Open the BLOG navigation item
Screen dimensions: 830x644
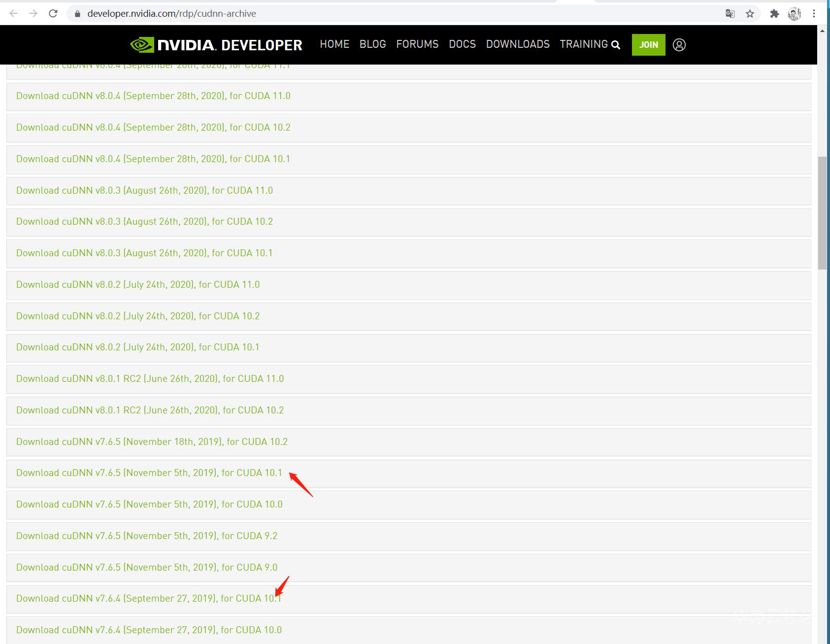coord(373,44)
